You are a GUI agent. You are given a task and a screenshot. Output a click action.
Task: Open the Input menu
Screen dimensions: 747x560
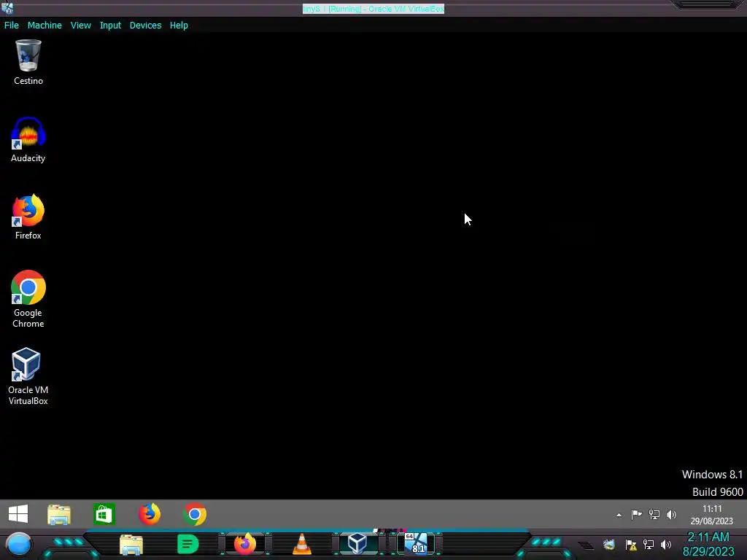click(x=110, y=26)
